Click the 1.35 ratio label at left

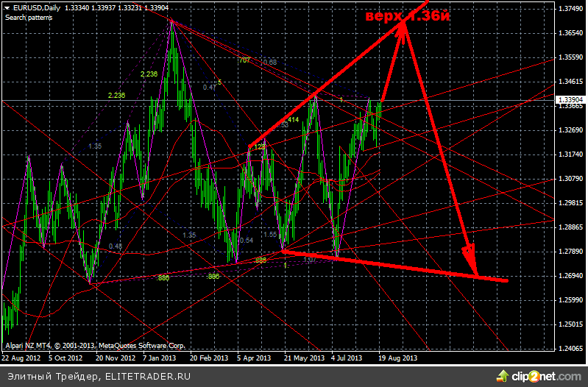coord(95,146)
